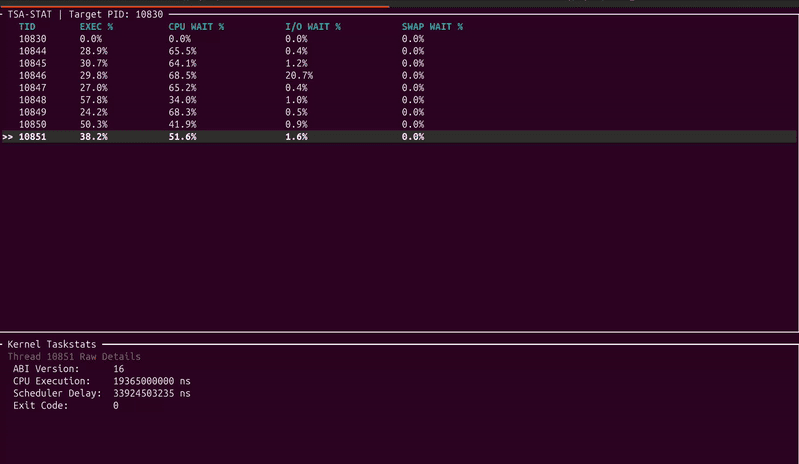Click CPU Execution value 19365000000 ns
The image size is (799, 464).
pyautogui.click(x=152, y=381)
